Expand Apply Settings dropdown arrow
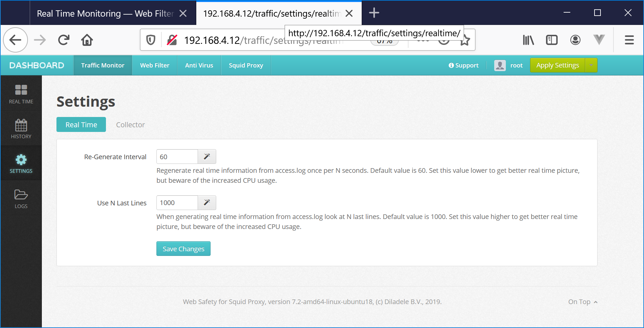The image size is (644, 328). pos(591,65)
